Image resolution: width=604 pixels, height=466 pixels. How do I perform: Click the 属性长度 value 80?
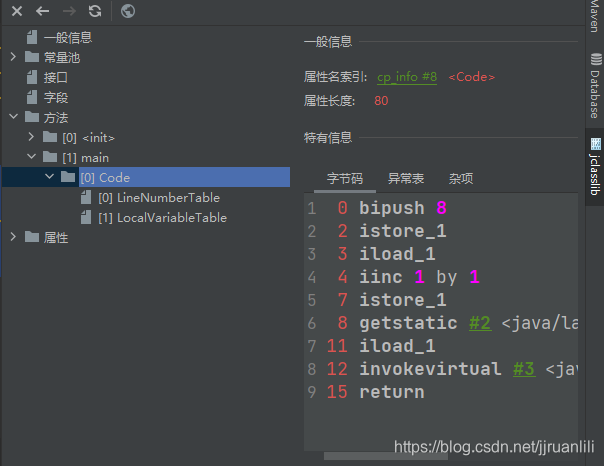click(x=381, y=101)
